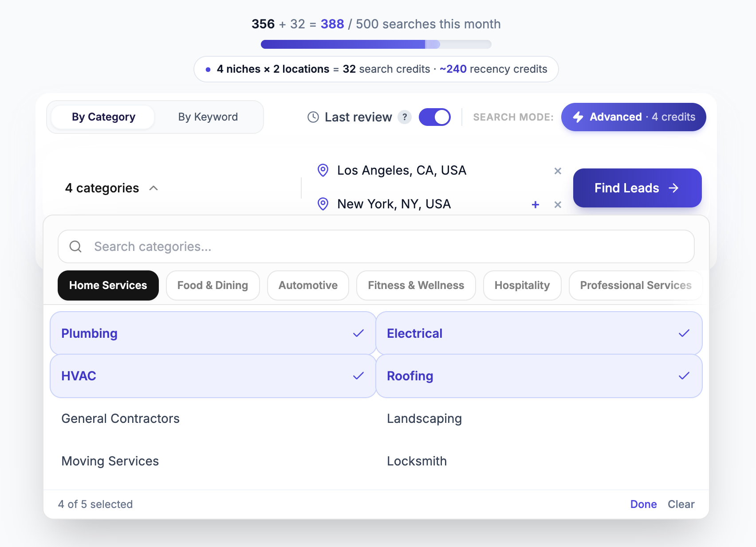
Task: Click the lightning bolt icon on Advanced
Action: tap(578, 117)
